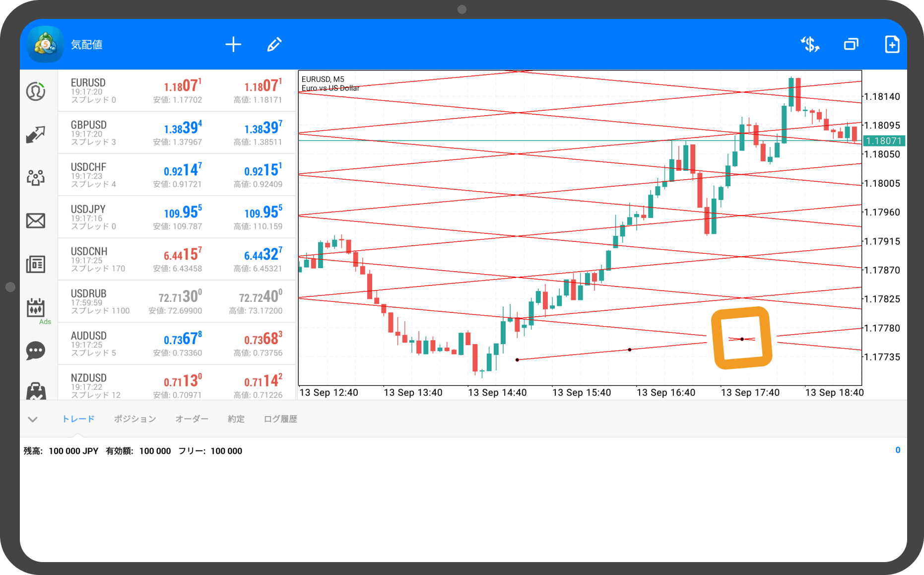The height and width of the screenshot is (575, 924).
Task: Select the AUDUSD quote row
Action: point(177,344)
